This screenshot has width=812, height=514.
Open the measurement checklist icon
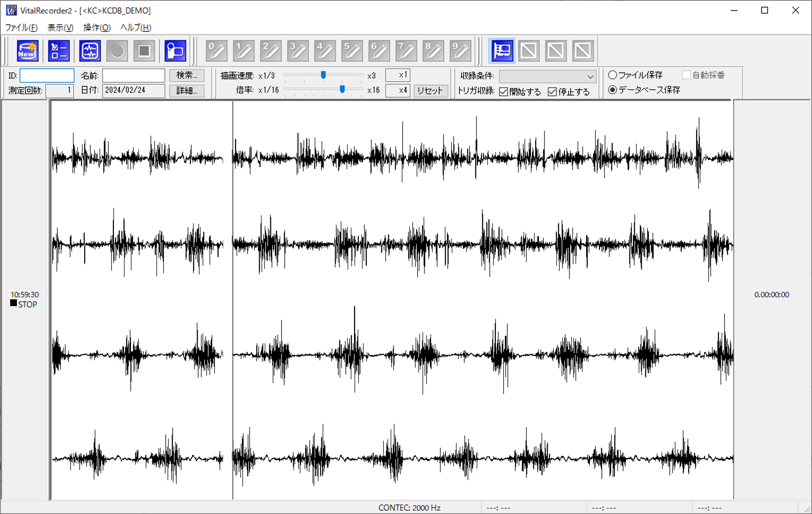point(58,50)
